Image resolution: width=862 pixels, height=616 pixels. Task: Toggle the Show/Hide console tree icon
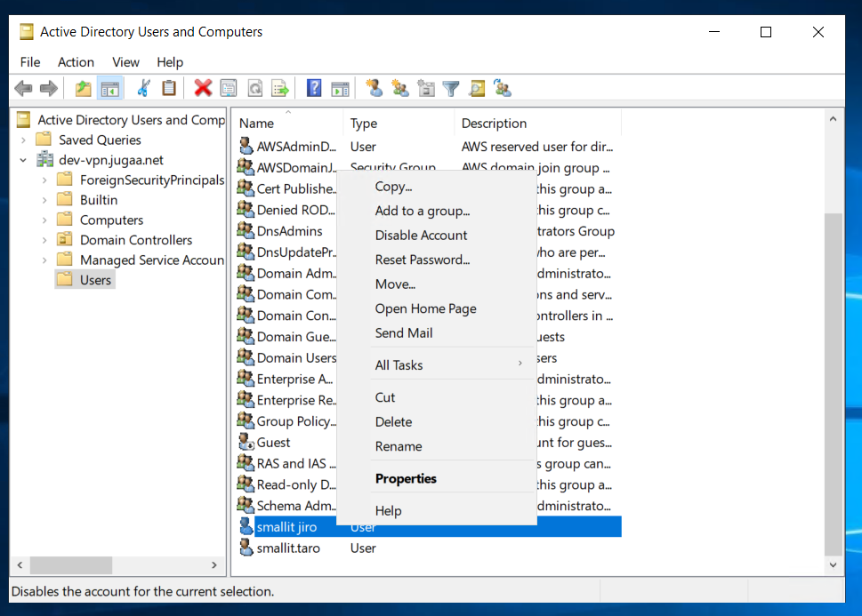pyautogui.click(x=110, y=88)
